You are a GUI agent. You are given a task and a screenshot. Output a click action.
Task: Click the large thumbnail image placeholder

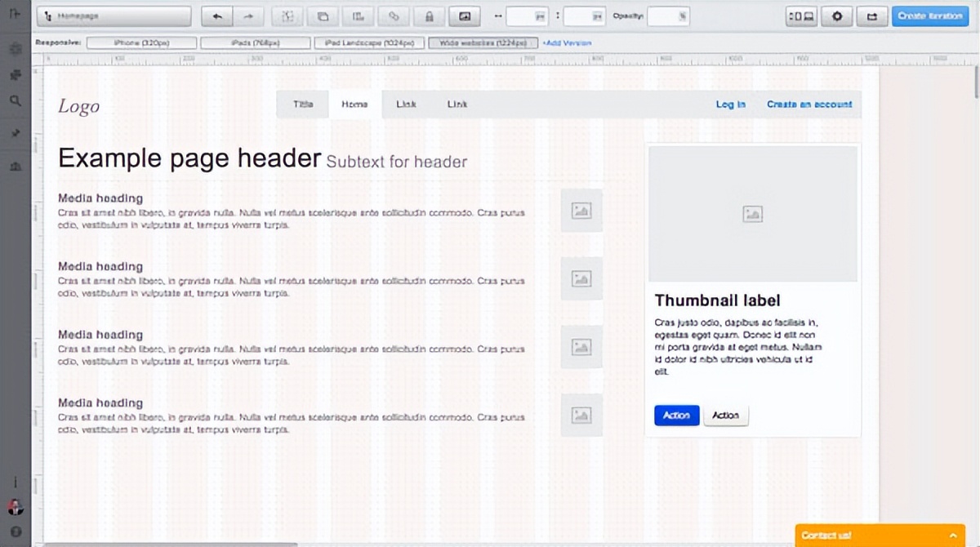click(x=752, y=214)
